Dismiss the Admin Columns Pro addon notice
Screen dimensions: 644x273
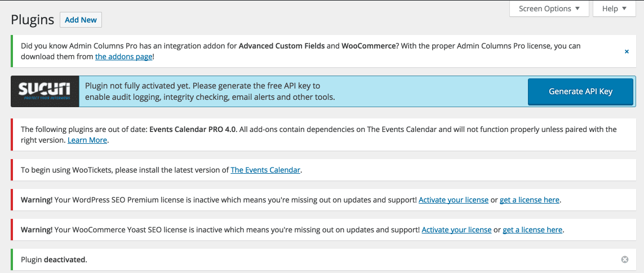pos(627,51)
